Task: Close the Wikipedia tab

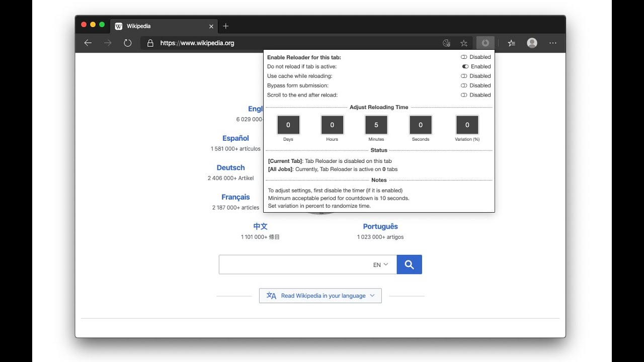Action: click(x=211, y=26)
